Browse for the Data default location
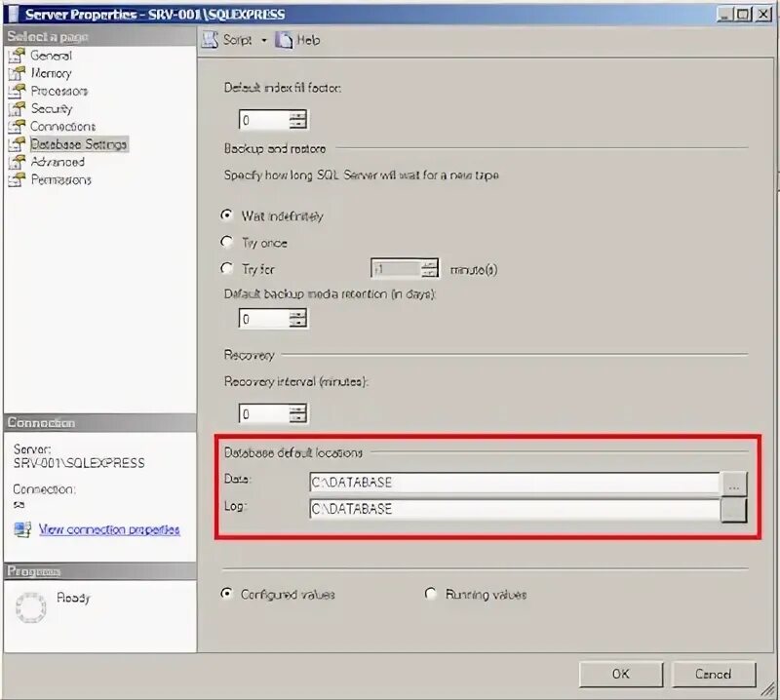Image resolution: width=780 pixels, height=700 pixels. [734, 484]
